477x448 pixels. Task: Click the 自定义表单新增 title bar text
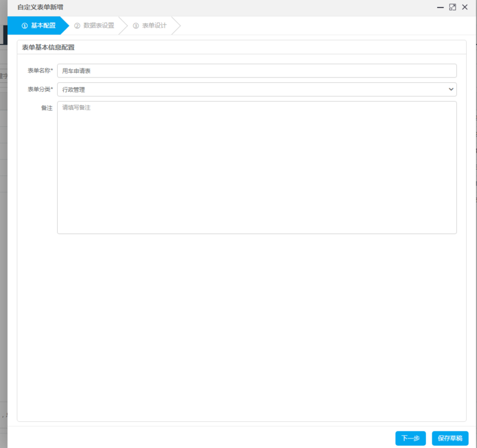[x=41, y=7]
